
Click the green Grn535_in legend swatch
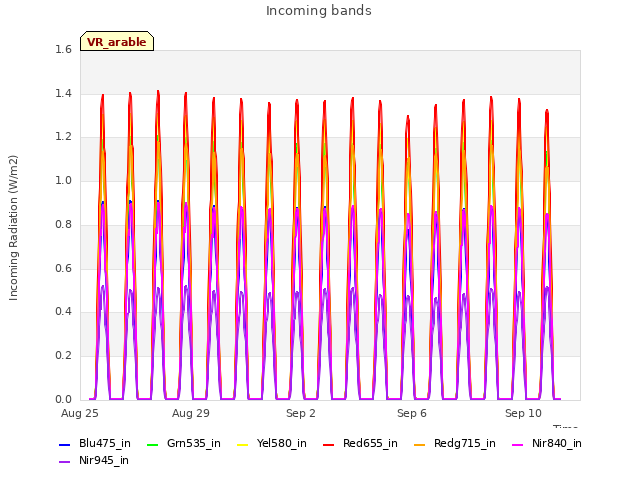[x=152, y=444]
